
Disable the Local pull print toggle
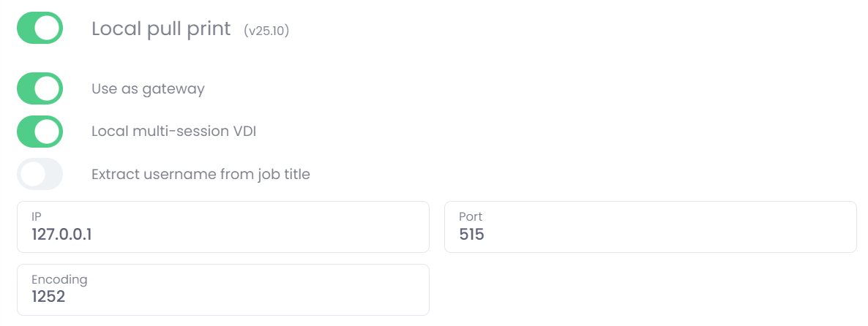40,28
